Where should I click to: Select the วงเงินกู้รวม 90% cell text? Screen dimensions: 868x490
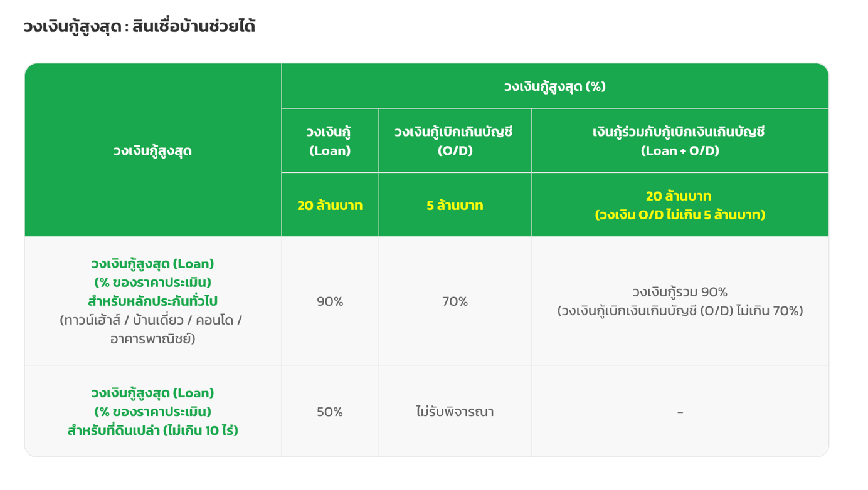coord(680,292)
